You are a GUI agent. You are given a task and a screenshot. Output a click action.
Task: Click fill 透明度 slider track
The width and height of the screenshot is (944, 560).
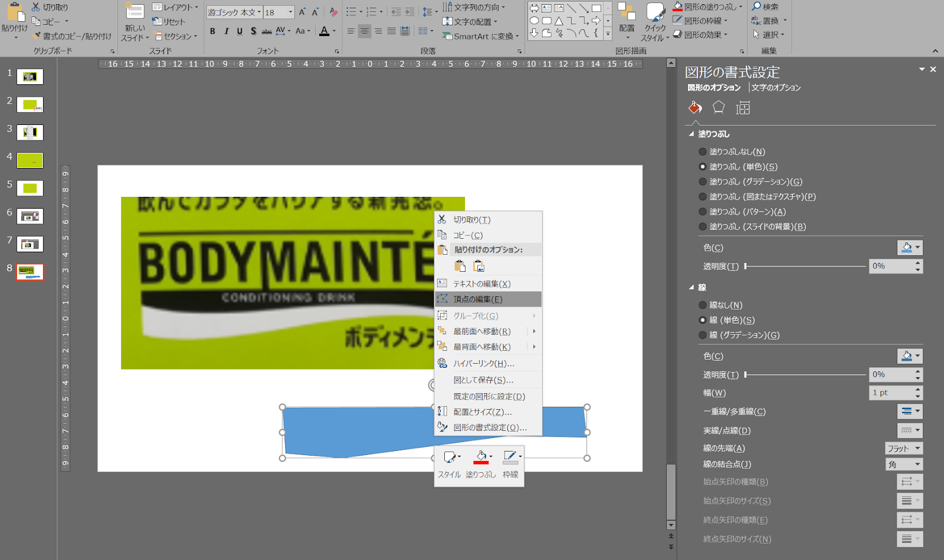(x=805, y=266)
